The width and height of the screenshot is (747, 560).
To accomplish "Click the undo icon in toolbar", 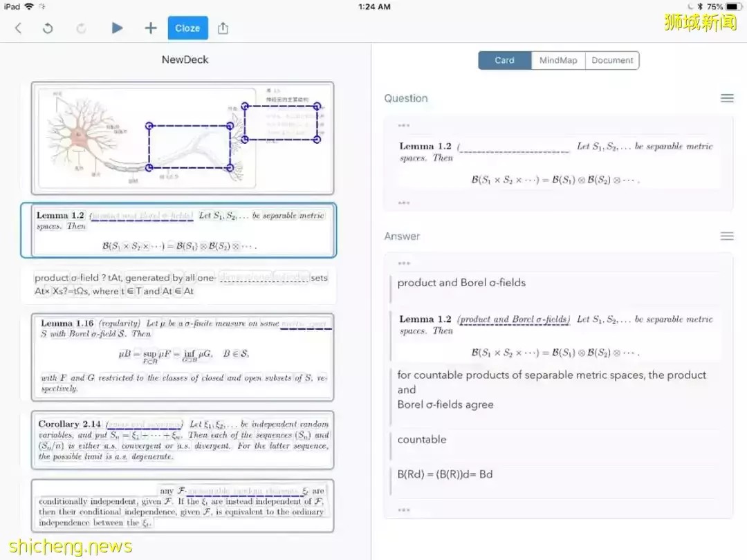I will point(48,28).
